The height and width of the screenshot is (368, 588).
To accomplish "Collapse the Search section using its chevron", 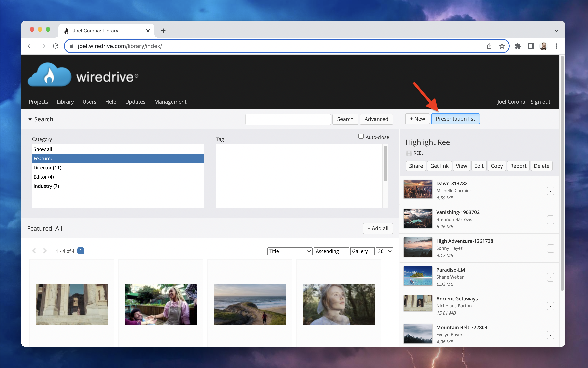I will [x=30, y=119].
